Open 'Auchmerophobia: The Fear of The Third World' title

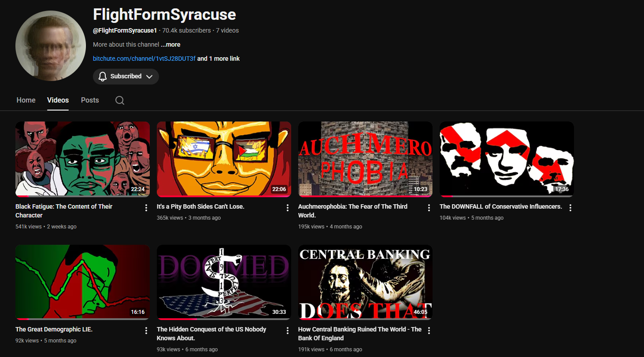353,211
